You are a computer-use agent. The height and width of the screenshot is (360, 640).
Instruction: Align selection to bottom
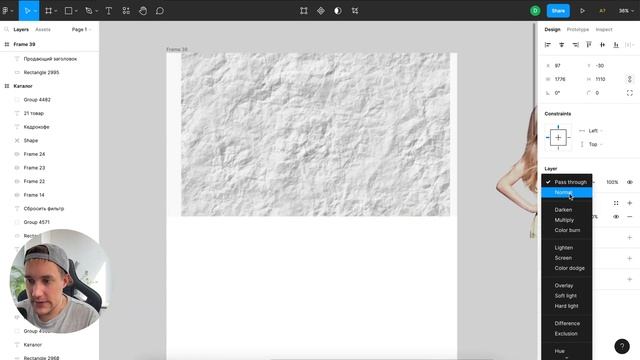point(616,45)
